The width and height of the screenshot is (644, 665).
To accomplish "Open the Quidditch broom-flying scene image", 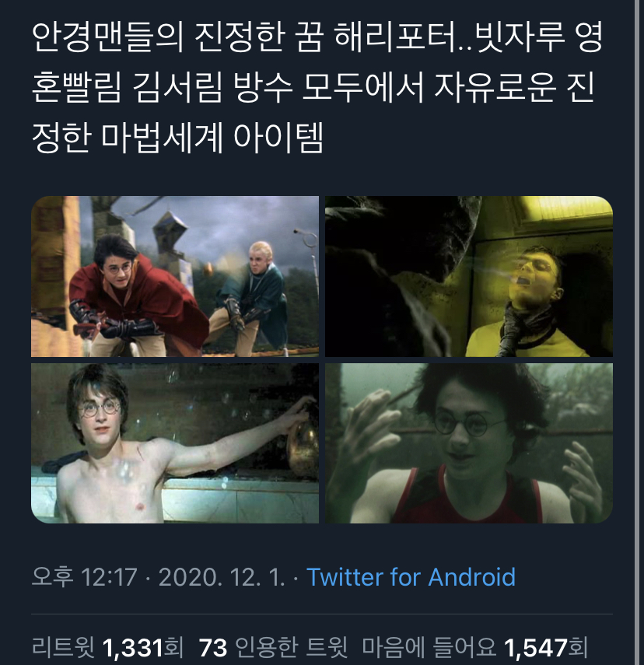I will click(175, 277).
